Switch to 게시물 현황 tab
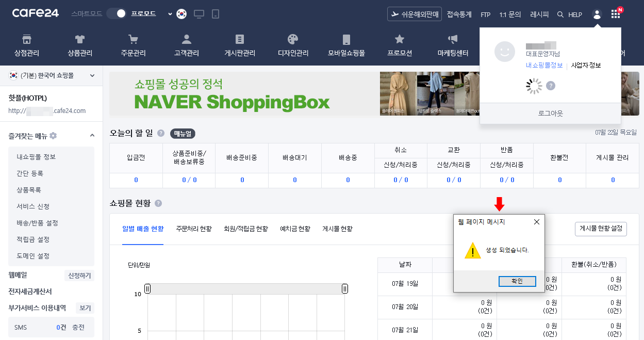The width and height of the screenshot is (644, 340). pyautogui.click(x=337, y=229)
